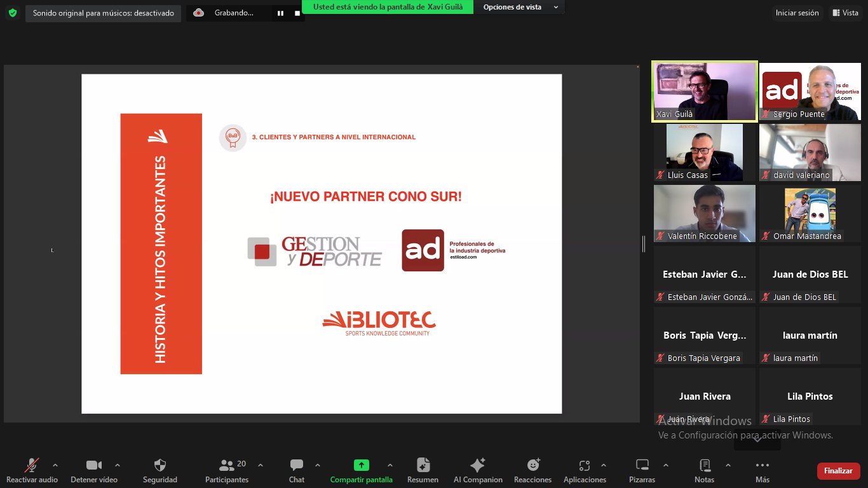
Task: Open Opciones de vista dropdown
Action: 520,7
